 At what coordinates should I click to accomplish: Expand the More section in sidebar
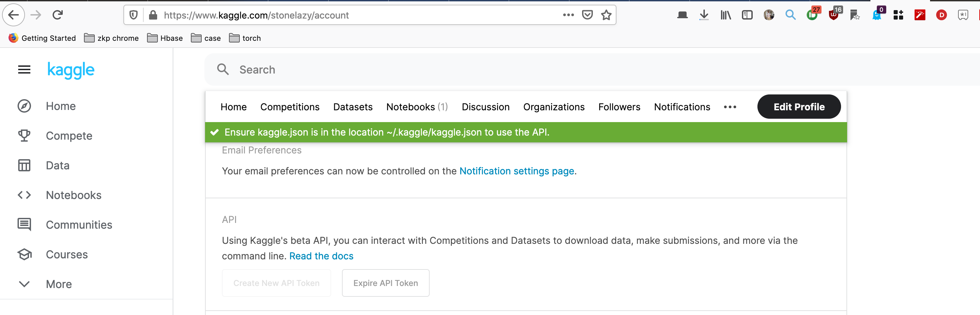(x=24, y=284)
